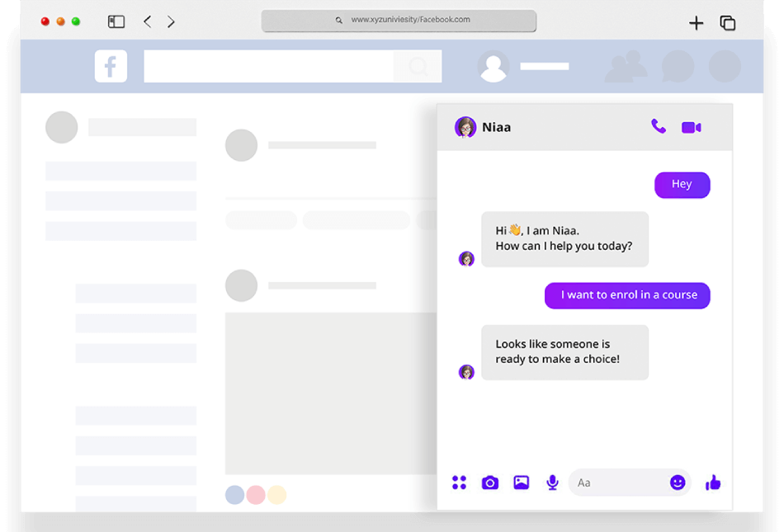Image resolution: width=784 pixels, height=532 pixels.
Task: Start a video call with Niaa
Action: [691, 127]
